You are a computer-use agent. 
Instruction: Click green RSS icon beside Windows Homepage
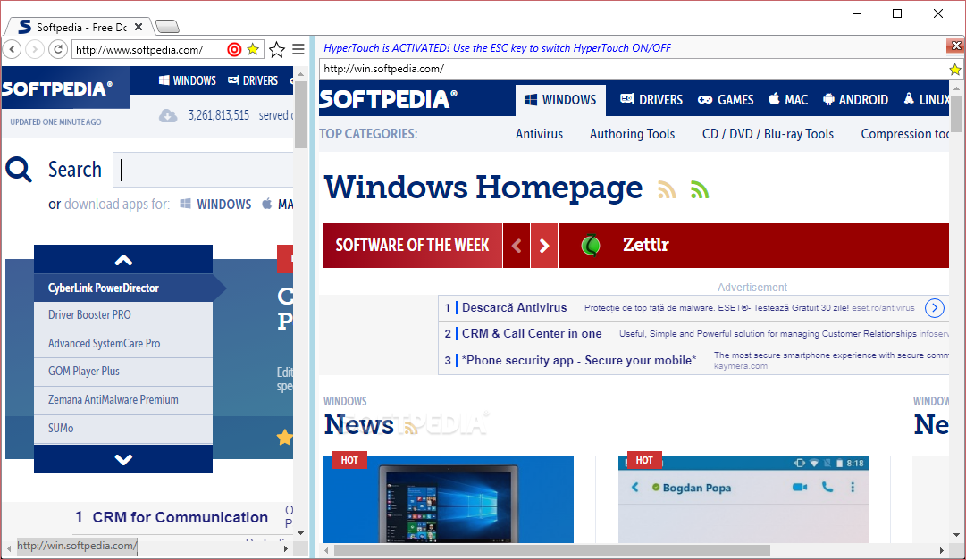point(700,189)
